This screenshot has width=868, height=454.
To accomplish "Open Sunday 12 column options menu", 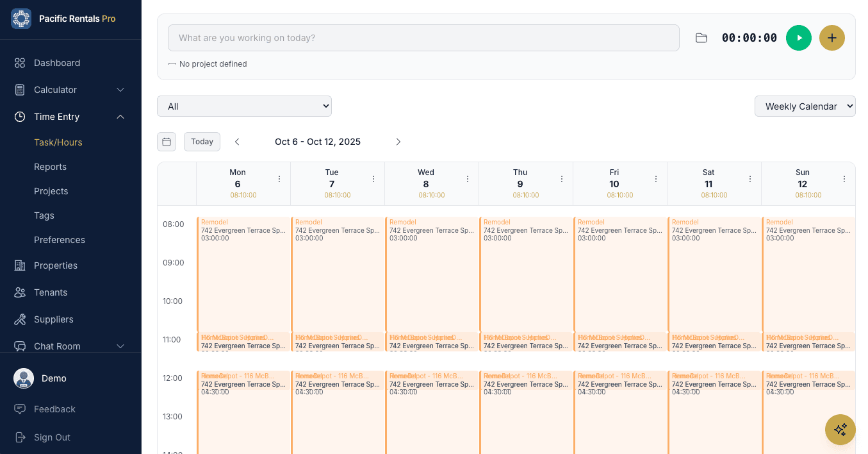I will pyautogui.click(x=844, y=179).
